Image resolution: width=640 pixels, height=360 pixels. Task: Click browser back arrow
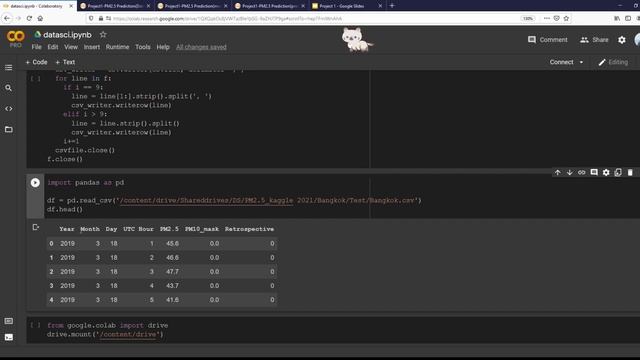(7, 18)
